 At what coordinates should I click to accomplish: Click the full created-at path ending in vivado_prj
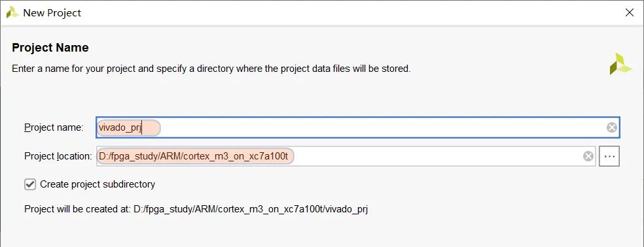[x=251, y=209]
